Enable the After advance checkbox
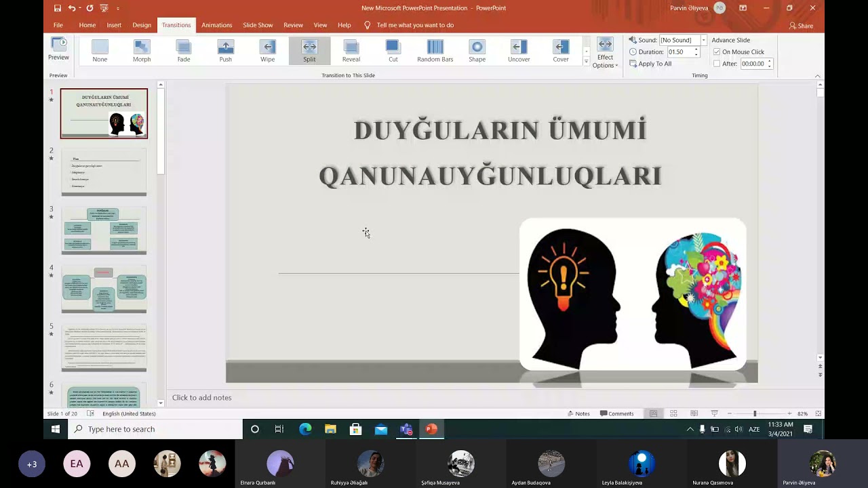Screen dimensions: 868x488 (x=717, y=64)
